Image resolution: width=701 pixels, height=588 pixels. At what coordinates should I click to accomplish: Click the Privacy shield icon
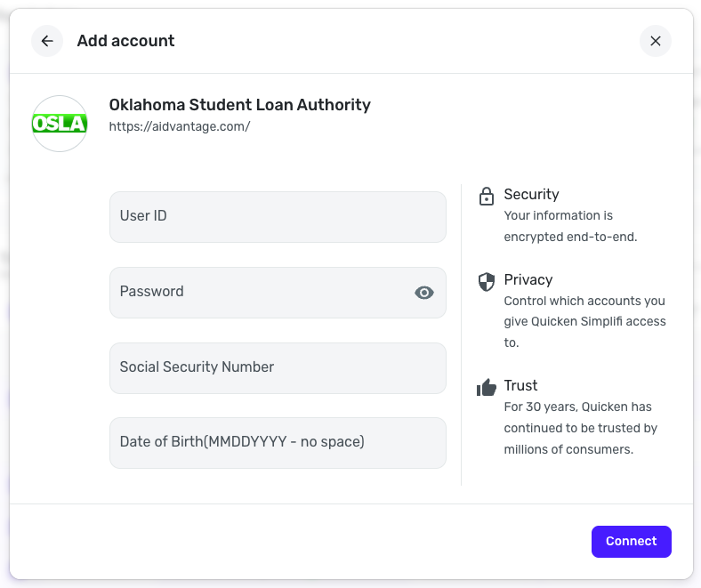[487, 282]
